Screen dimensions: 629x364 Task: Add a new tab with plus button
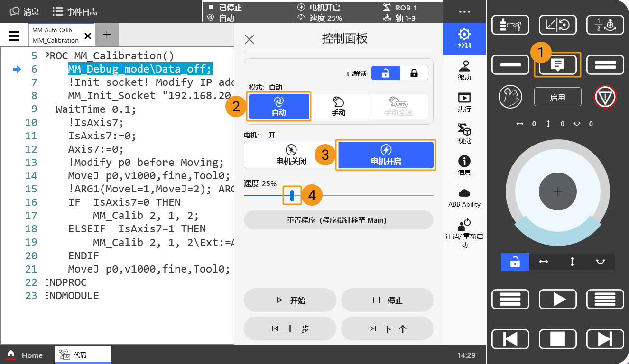pos(107,34)
